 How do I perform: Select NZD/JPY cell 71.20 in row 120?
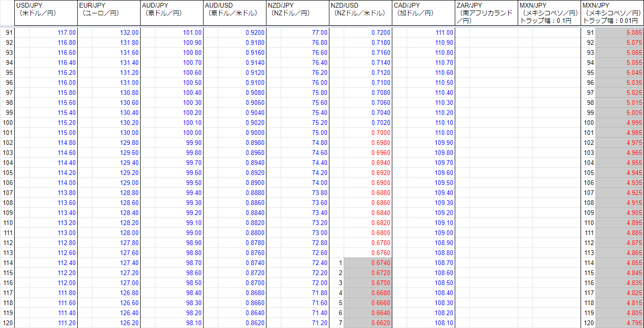[304, 323]
